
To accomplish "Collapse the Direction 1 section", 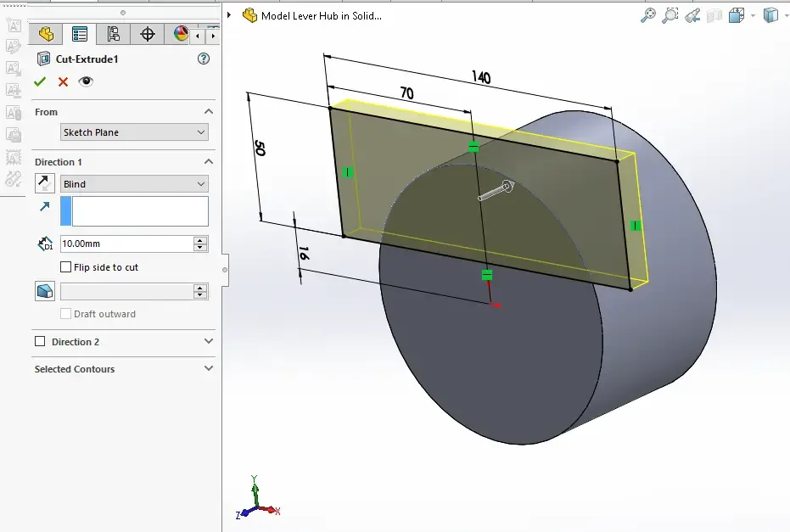I will tap(209, 161).
